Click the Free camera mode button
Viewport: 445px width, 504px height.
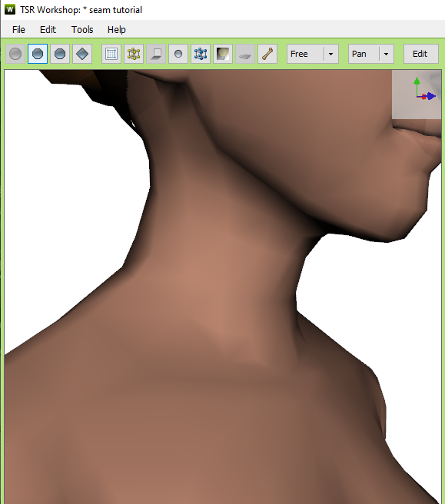pyautogui.click(x=305, y=54)
